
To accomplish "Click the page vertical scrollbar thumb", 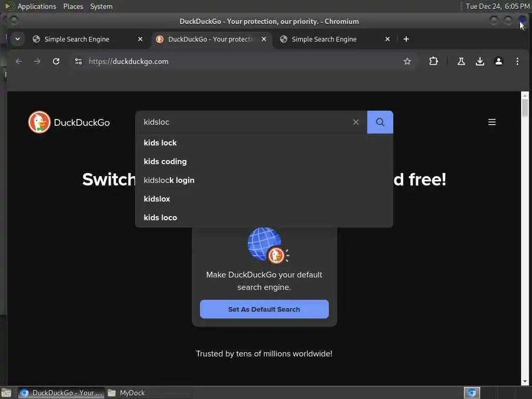I will (525, 108).
